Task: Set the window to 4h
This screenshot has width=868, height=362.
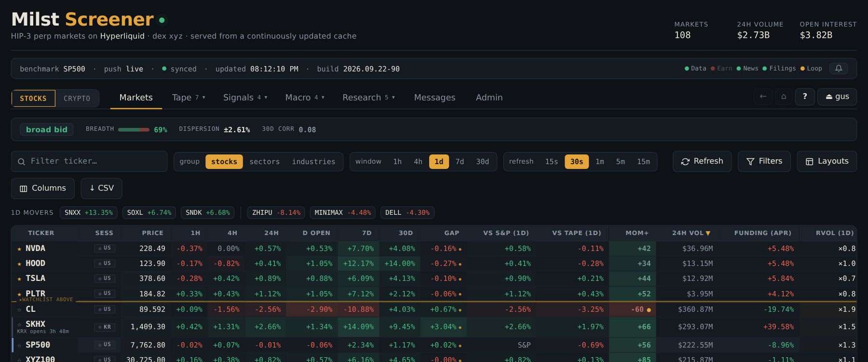Action: coord(418,162)
